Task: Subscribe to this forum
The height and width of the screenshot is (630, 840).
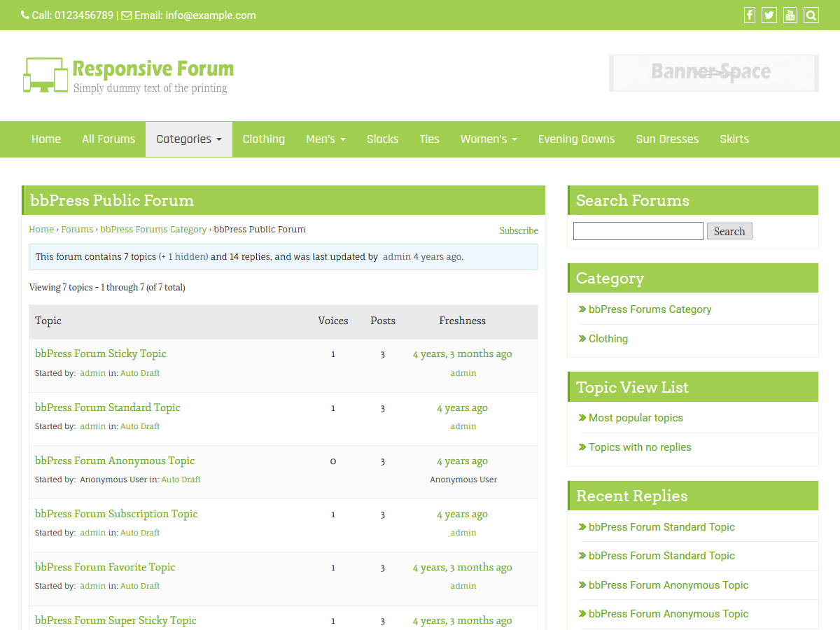Action: tap(519, 230)
